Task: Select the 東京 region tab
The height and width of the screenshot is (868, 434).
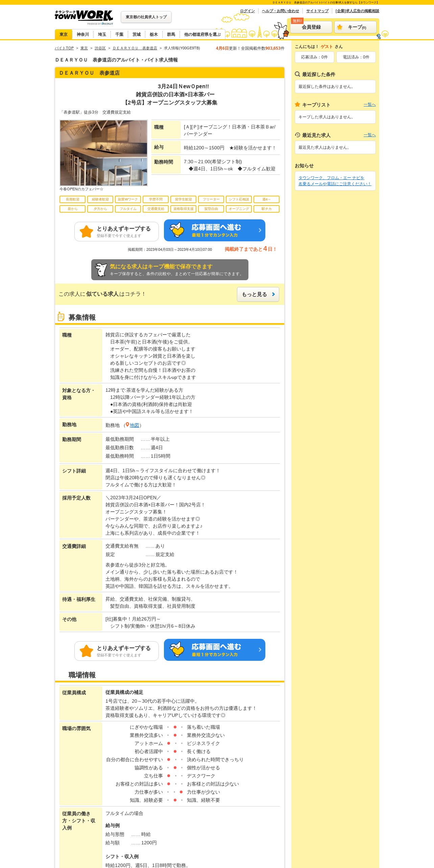Action: pos(64,34)
